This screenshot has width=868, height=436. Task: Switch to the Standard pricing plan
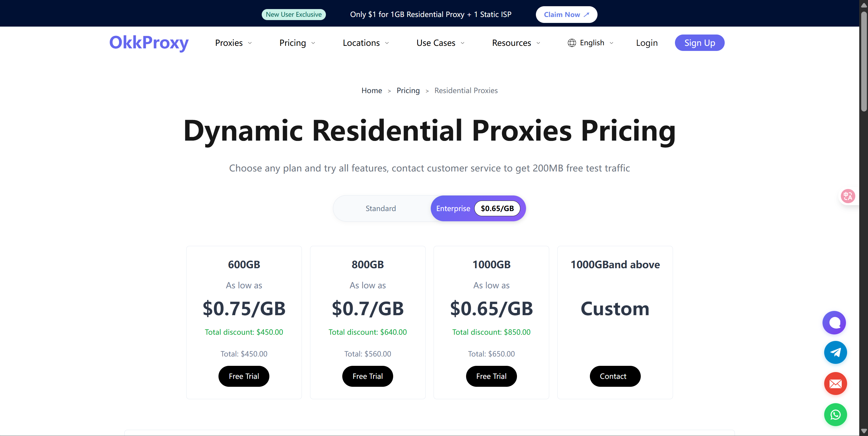point(381,209)
